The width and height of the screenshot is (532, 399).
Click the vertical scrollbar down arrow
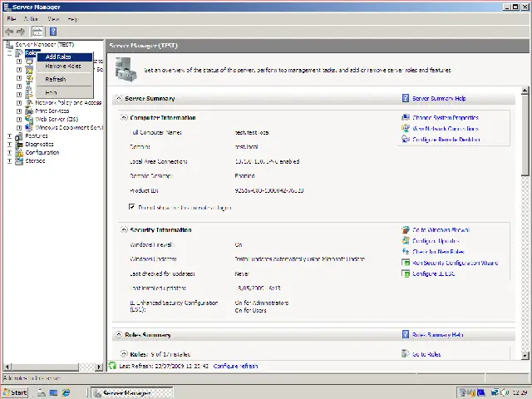tap(525, 355)
